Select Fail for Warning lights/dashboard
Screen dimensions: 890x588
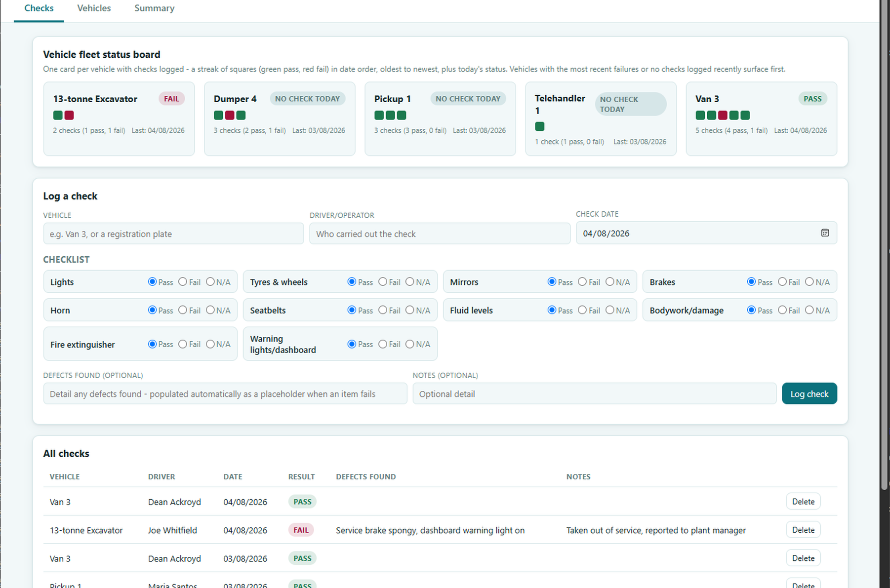click(x=383, y=344)
